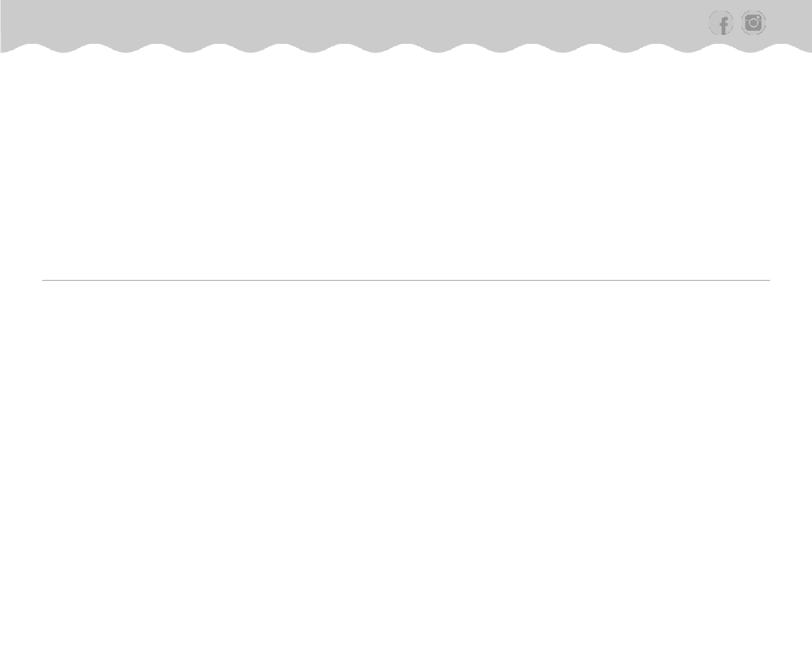Click the scalloped edge of the header
This screenshot has width=812, height=664.
tap(406, 48)
